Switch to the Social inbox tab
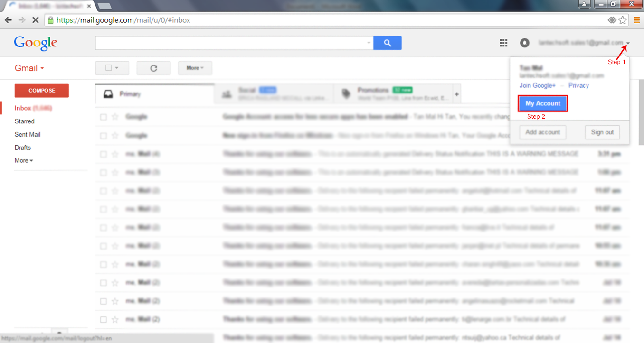 tap(274, 94)
